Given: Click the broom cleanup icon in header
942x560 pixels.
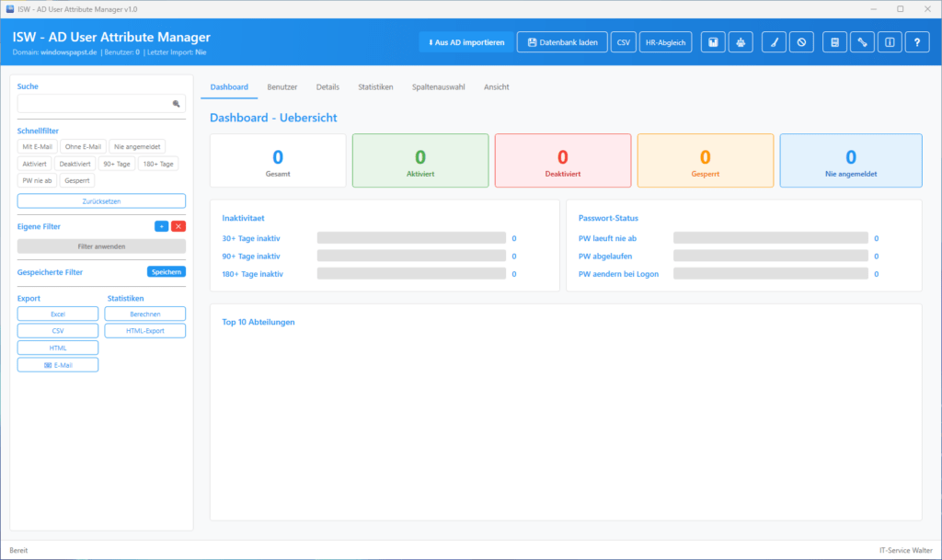Looking at the screenshot, I should tap(775, 42).
